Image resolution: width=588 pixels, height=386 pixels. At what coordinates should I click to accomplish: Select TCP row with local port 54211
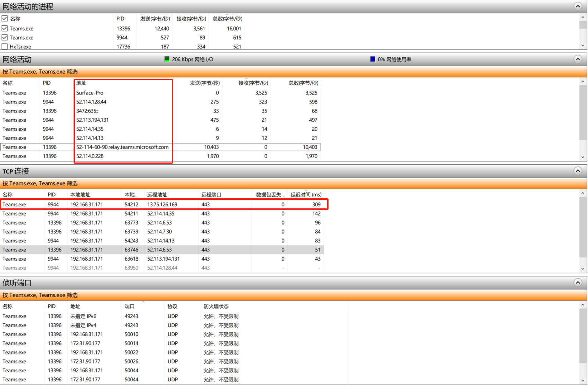(162, 213)
